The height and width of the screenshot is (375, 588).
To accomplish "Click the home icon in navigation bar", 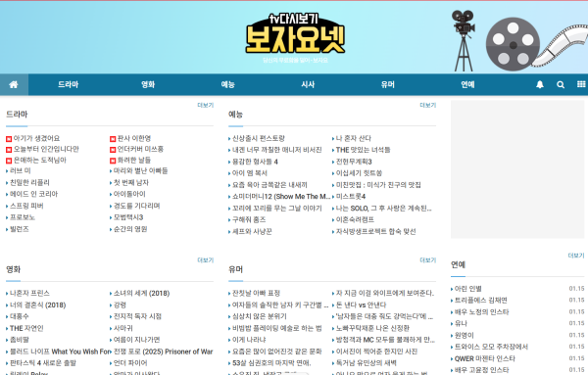I will click(x=14, y=84).
